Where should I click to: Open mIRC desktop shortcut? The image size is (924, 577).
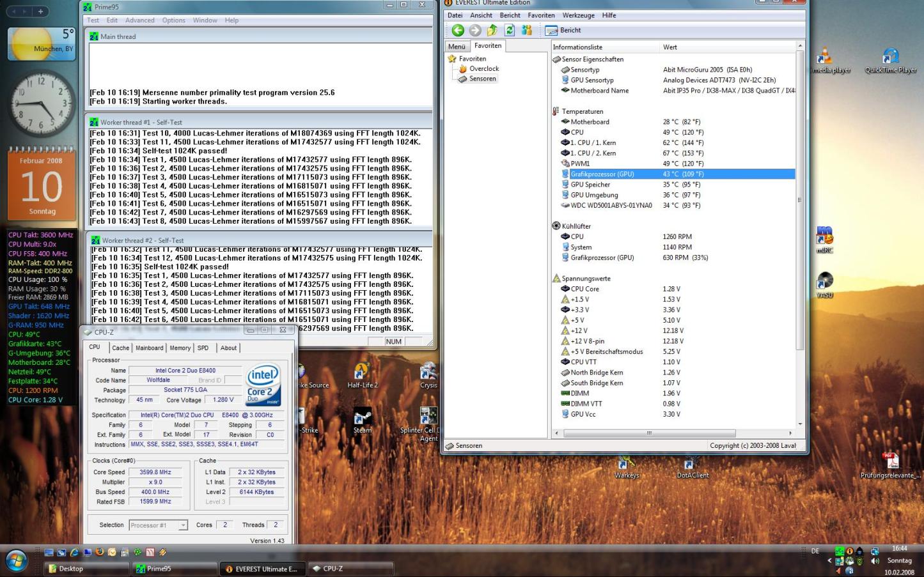(x=824, y=240)
